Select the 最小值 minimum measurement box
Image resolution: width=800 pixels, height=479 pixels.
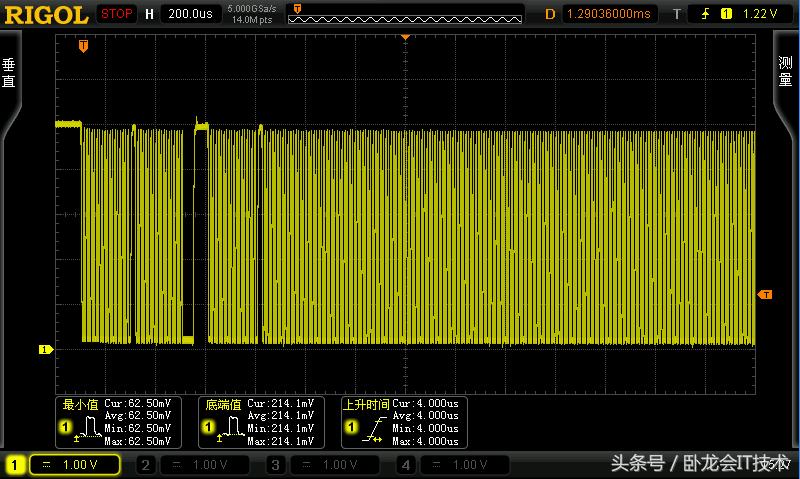[x=117, y=421]
